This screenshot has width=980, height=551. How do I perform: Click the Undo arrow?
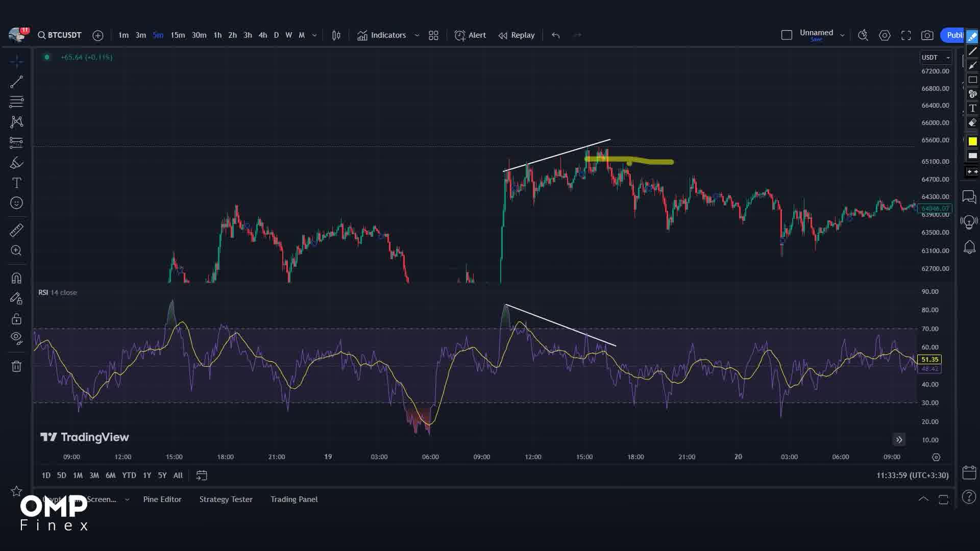[x=555, y=35]
